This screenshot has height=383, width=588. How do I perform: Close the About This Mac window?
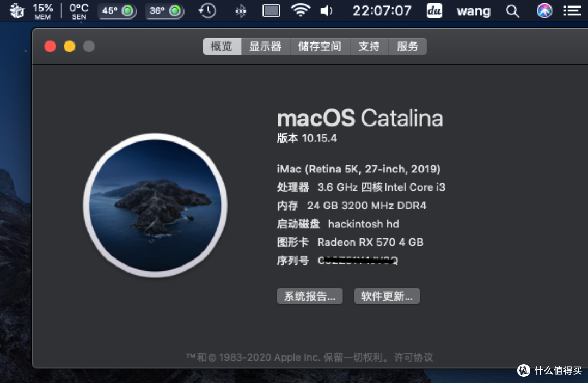coord(50,46)
